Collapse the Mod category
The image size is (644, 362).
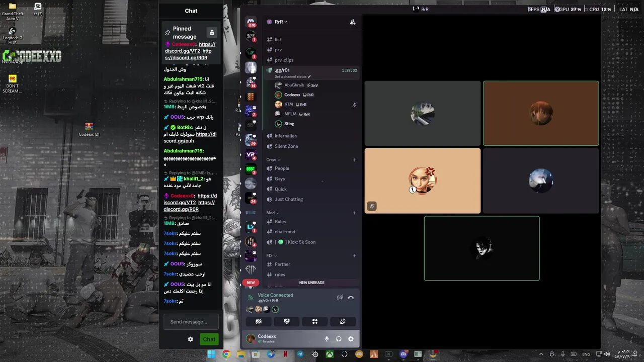tap(272, 213)
